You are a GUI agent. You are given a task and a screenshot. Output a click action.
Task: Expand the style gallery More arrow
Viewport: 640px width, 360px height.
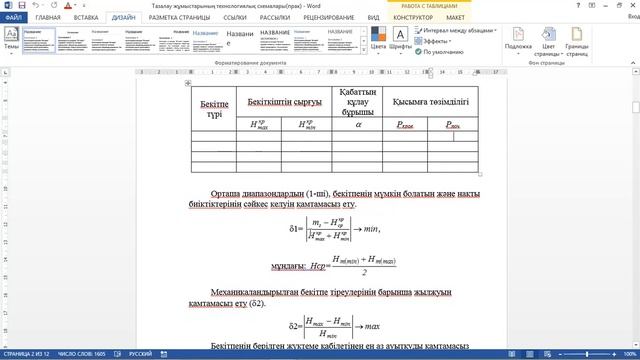(x=364, y=50)
